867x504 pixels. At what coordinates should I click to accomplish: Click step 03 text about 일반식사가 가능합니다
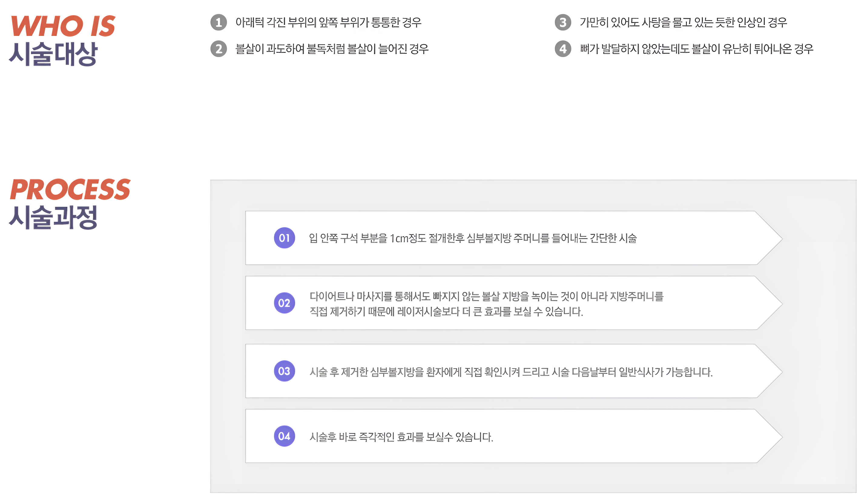pyautogui.click(x=511, y=371)
